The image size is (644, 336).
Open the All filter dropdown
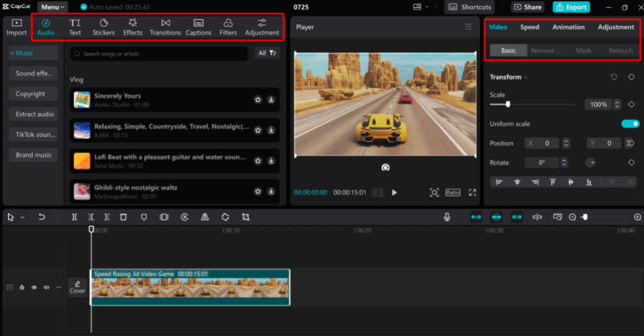pyautogui.click(x=267, y=53)
